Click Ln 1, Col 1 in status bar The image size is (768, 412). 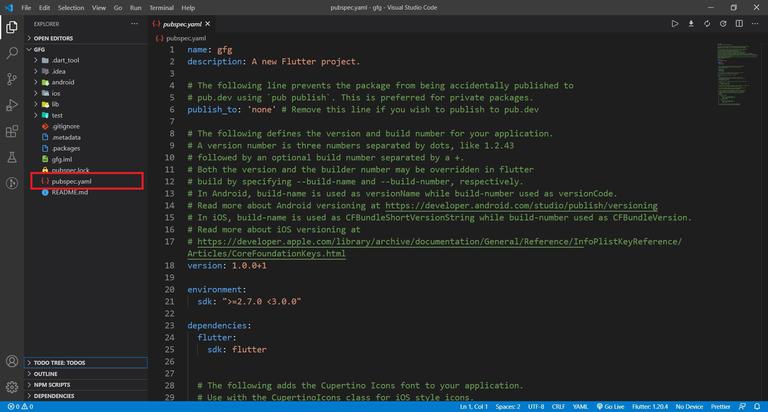473,407
